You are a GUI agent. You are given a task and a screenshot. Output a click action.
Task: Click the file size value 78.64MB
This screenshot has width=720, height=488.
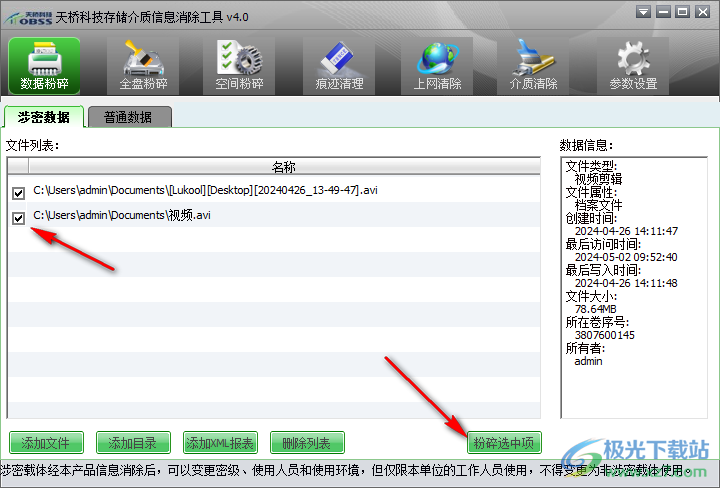(596, 309)
